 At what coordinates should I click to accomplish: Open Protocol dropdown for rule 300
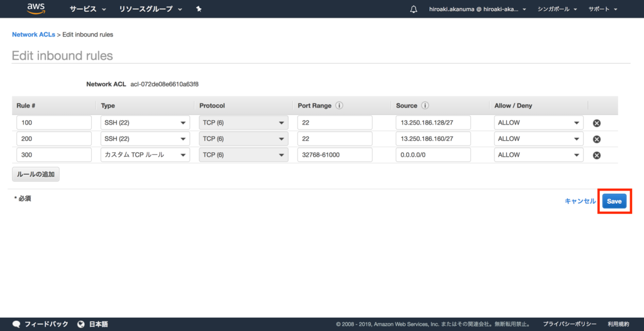pos(243,155)
